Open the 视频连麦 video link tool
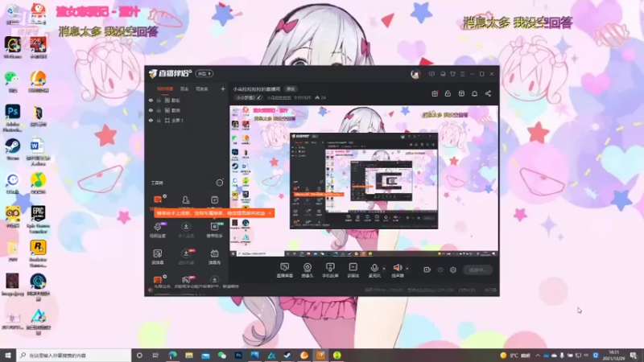 coord(158,230)
